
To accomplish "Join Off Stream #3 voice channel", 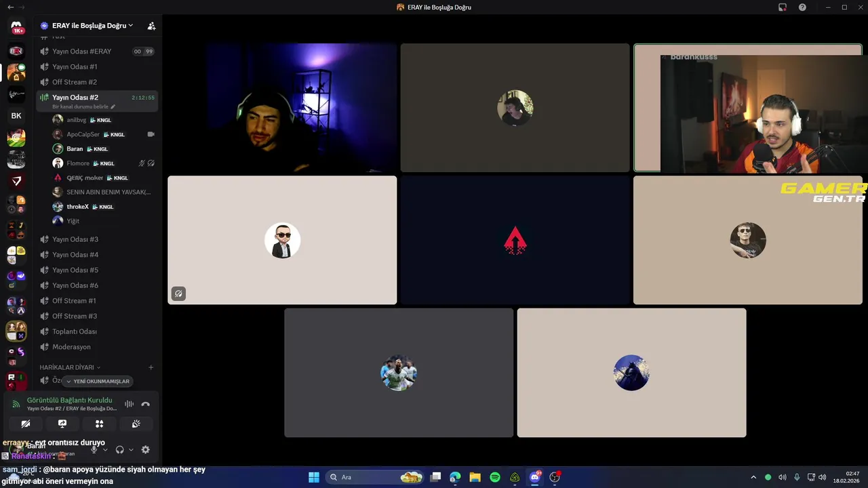I will (97, 316).
